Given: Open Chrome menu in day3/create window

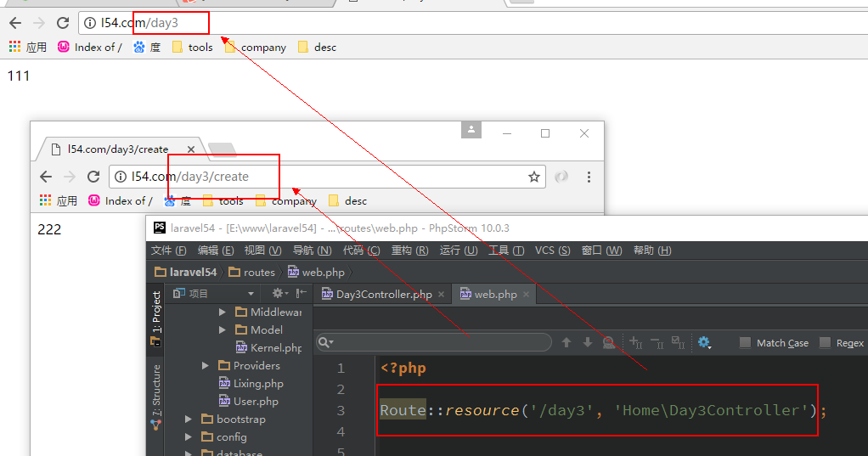Looking at the screenshot, I should point(589,177).
